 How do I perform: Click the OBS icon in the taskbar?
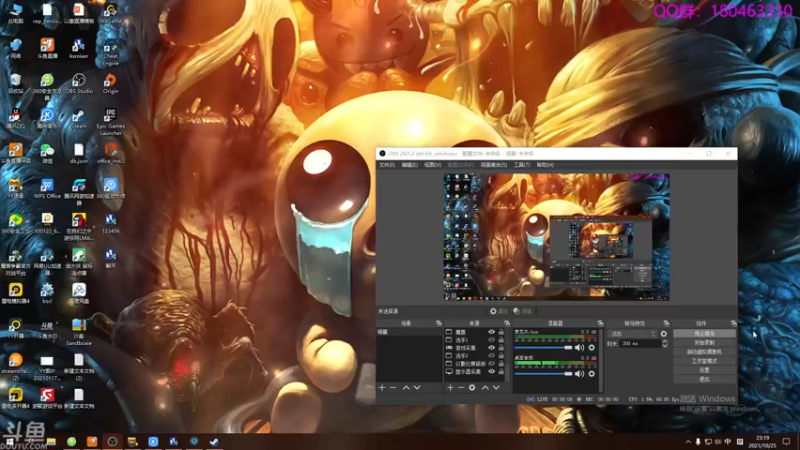click(x=112, y=441)
